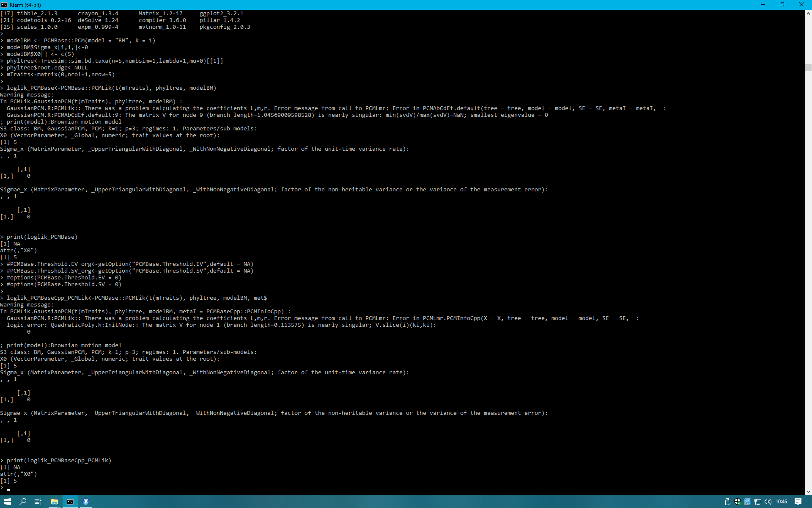Click the 'compiler_3.6.0' package entry
The width and height of the screenshot is (812, 508).
pos(162,20)
